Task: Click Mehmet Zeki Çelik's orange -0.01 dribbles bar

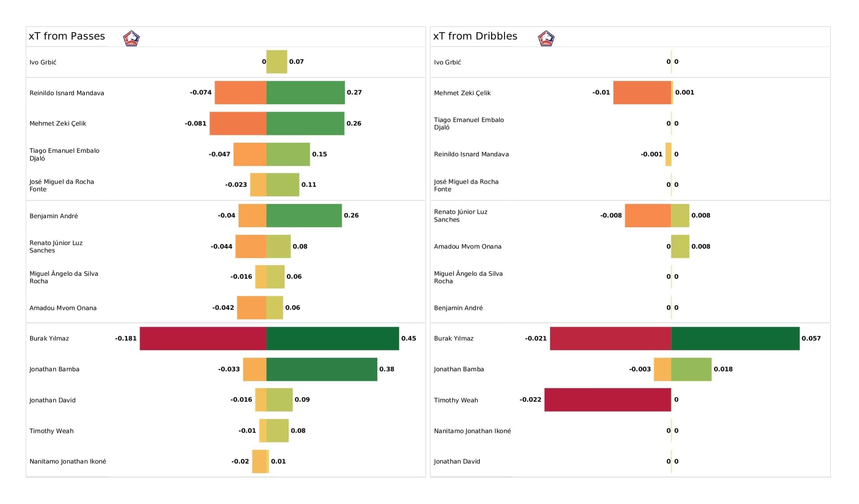Action: click(x=642, y=92)
